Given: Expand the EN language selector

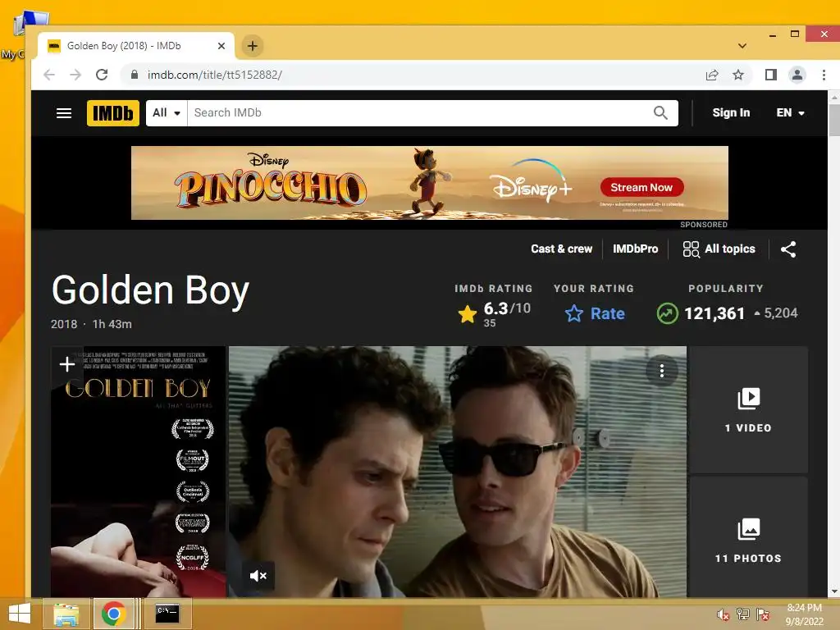Looking at the screenshot, I should (x=790, y=113).
